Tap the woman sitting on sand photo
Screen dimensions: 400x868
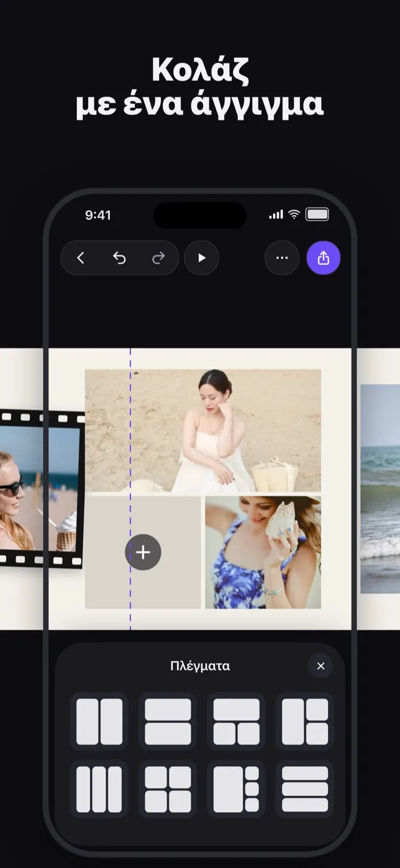coord(203,431)
